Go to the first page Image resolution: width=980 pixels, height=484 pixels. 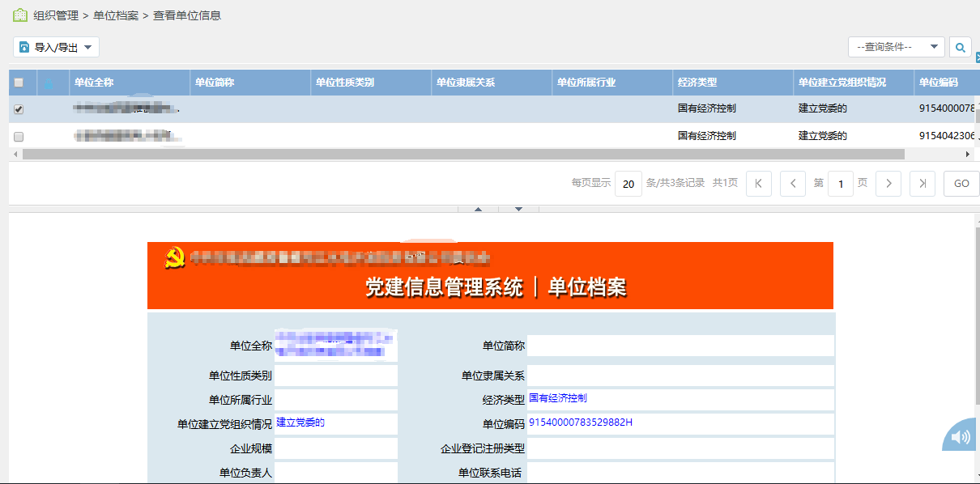pyautogui.click(x=758, y=184)
